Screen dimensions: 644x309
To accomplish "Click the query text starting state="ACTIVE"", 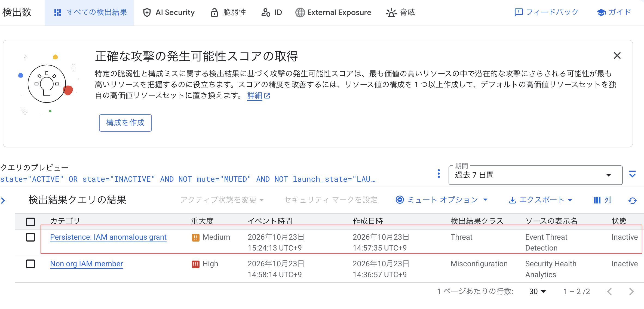I will click(x=188, y=179).
